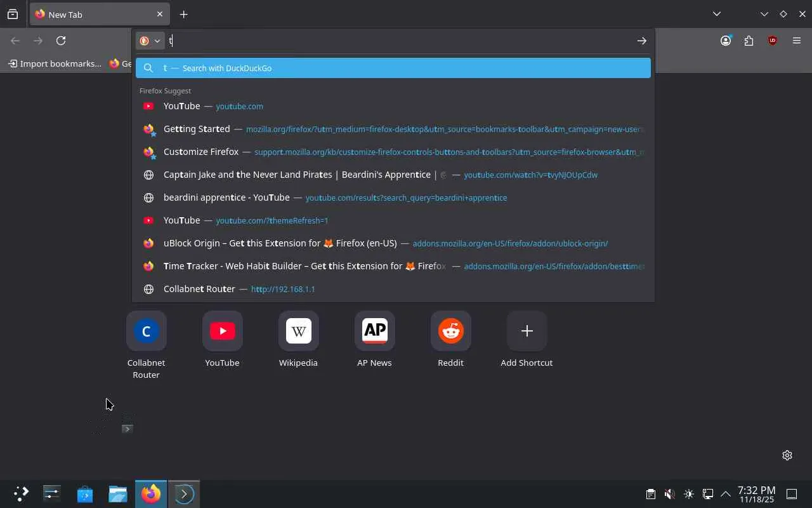This screenshot has width=812, height=508.
Task: Launch the Discover store from the taskbar
Action: pos(85,494)
